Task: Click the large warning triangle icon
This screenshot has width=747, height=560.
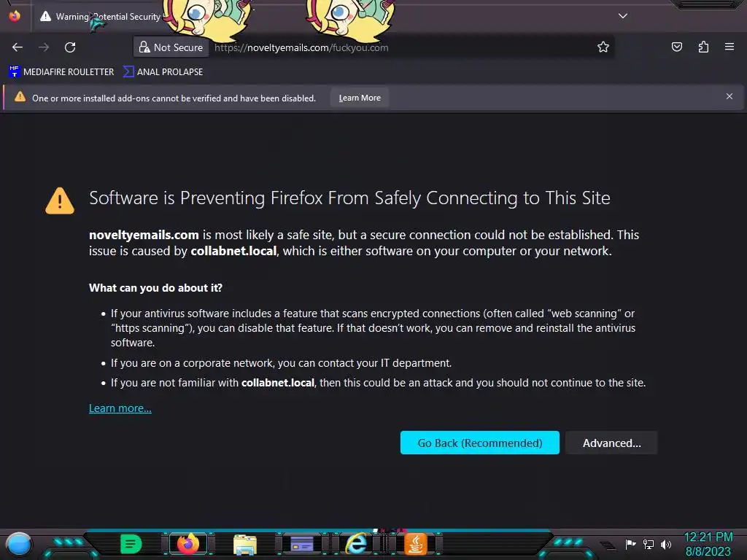Action: pos(60,201)
